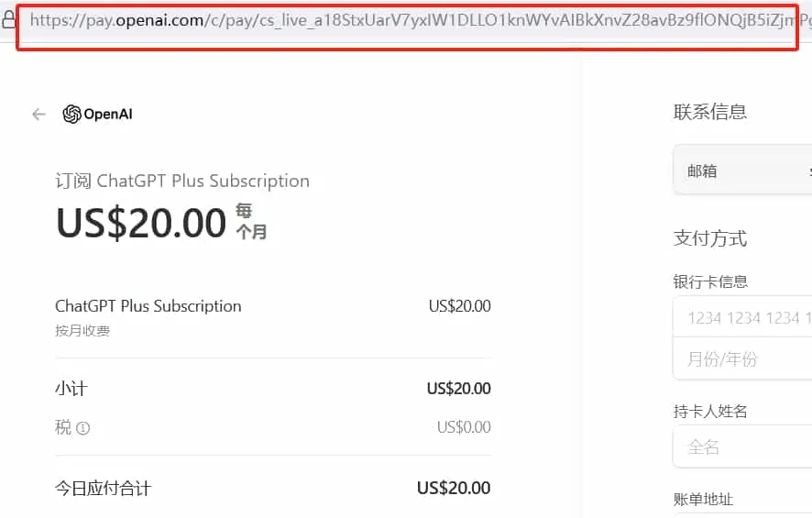The width and height of the screenshot is (812, 518).
Task: Click the 联系信息 heading
Action: coord(710,112)
